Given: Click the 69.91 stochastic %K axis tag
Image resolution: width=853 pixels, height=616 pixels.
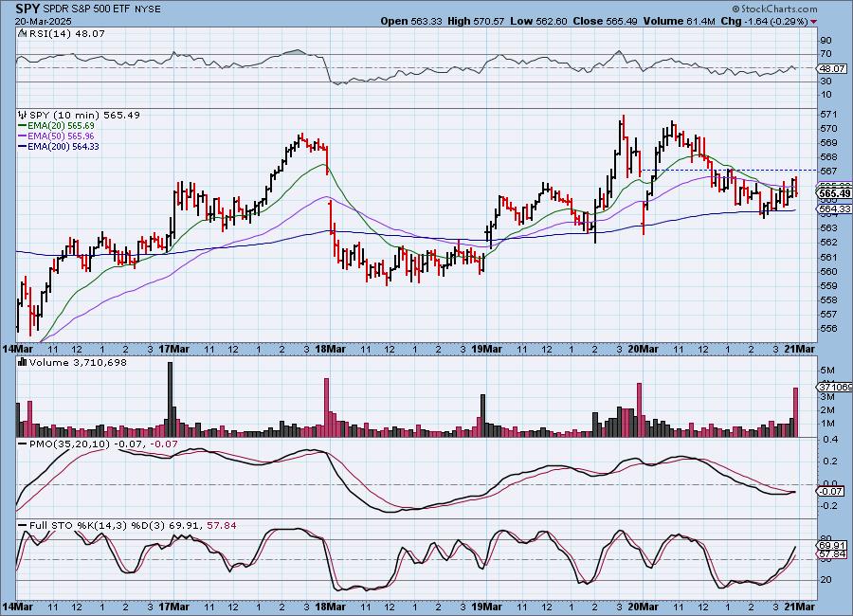Looking at the screenshot, I should [832, 545].
